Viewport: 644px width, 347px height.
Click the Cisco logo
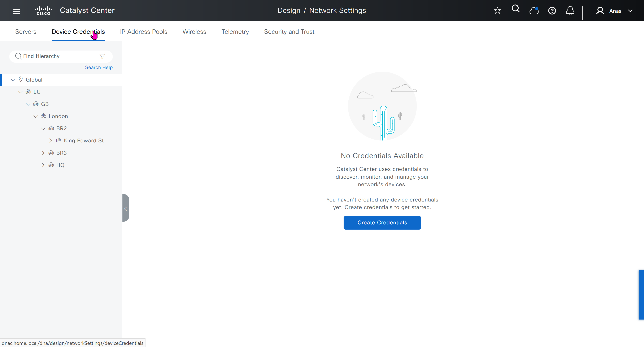click(44, 11)
